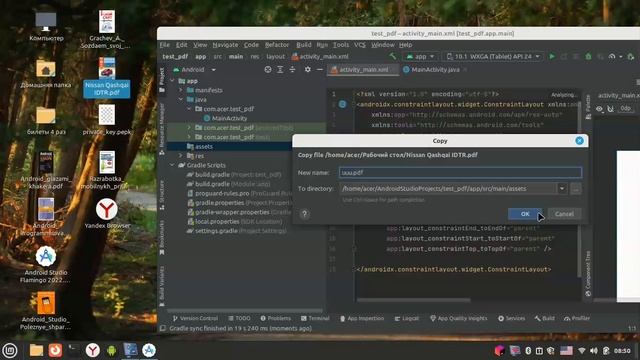Open the Tools menu
Viewport: 640px width, 360px height.
click(341, 45)
